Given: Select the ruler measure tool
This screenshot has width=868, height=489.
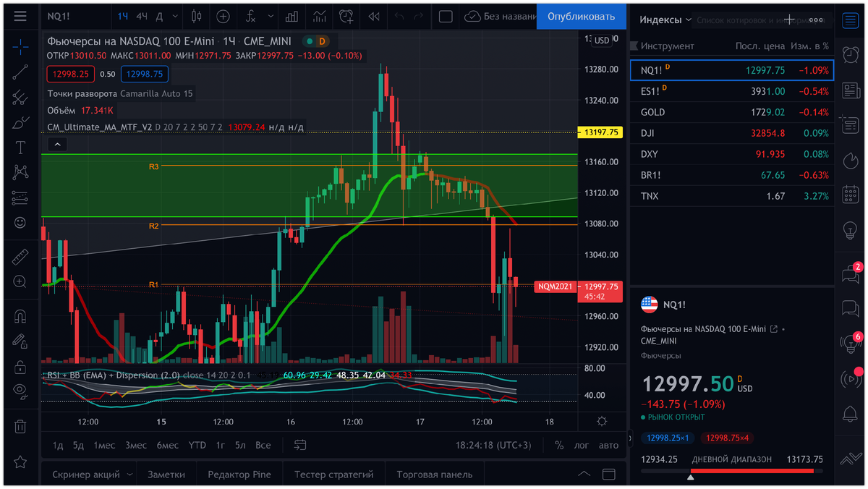Looking at the screenshot, I should coord(20,256).
